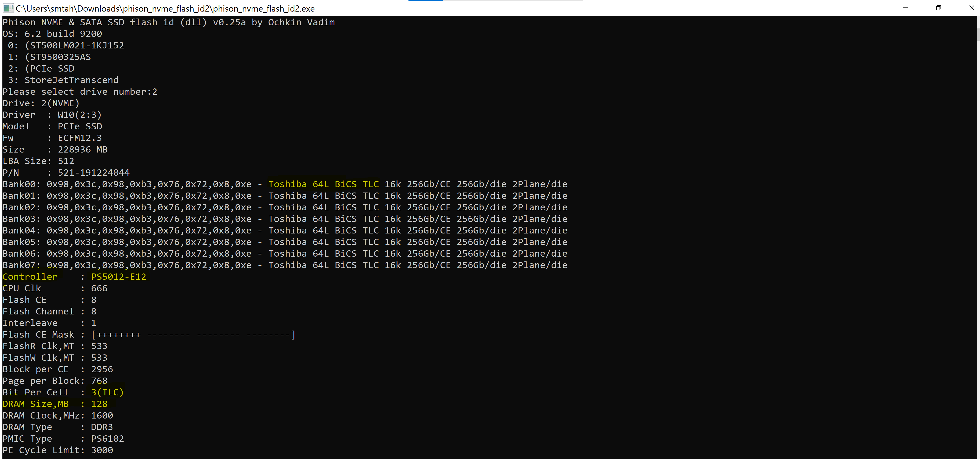Click highlighted Toshiba 64L BiCS TLC text
Viewport: 980px width, 459px height.
pyautogui.click(x=323, y=184)
